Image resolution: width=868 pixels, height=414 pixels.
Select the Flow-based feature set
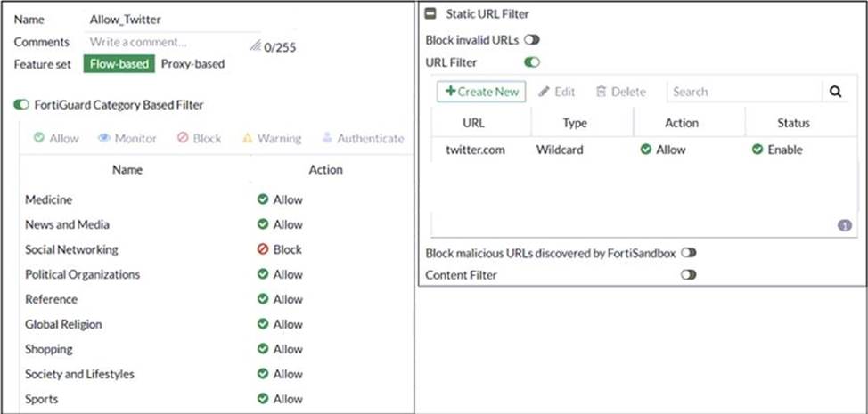click(119, 64)
